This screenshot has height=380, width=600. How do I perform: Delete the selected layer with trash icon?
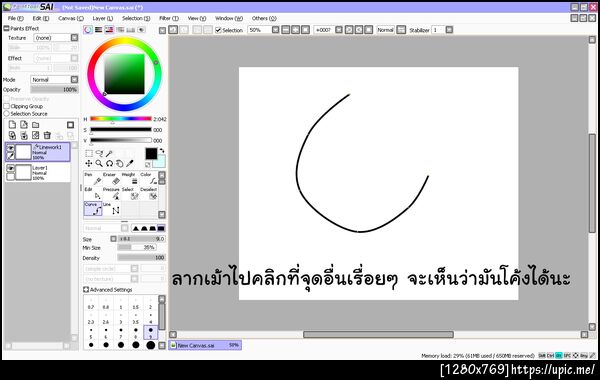[x=47, y=135]
